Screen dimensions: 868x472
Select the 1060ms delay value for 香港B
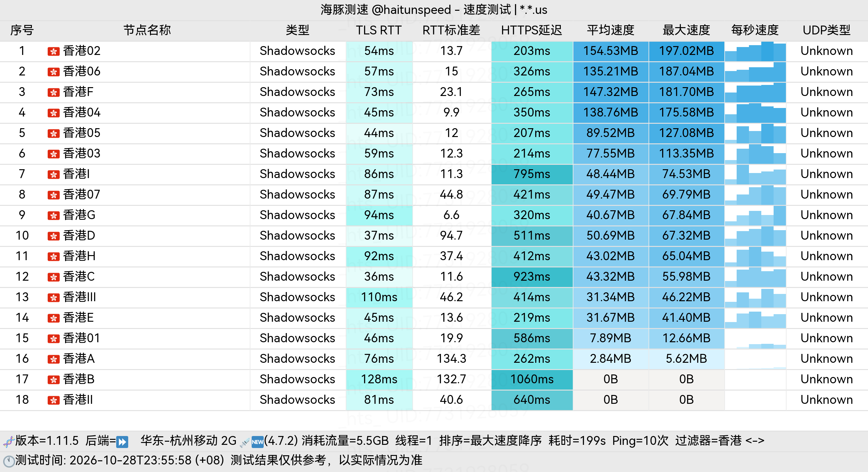532,379
